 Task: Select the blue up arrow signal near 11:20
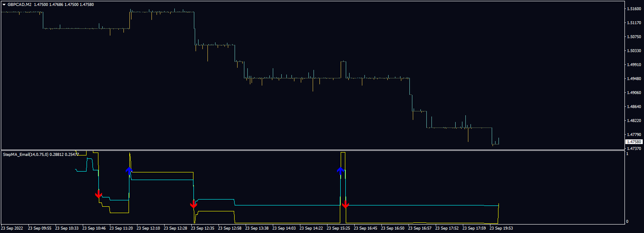click(129, 171)
